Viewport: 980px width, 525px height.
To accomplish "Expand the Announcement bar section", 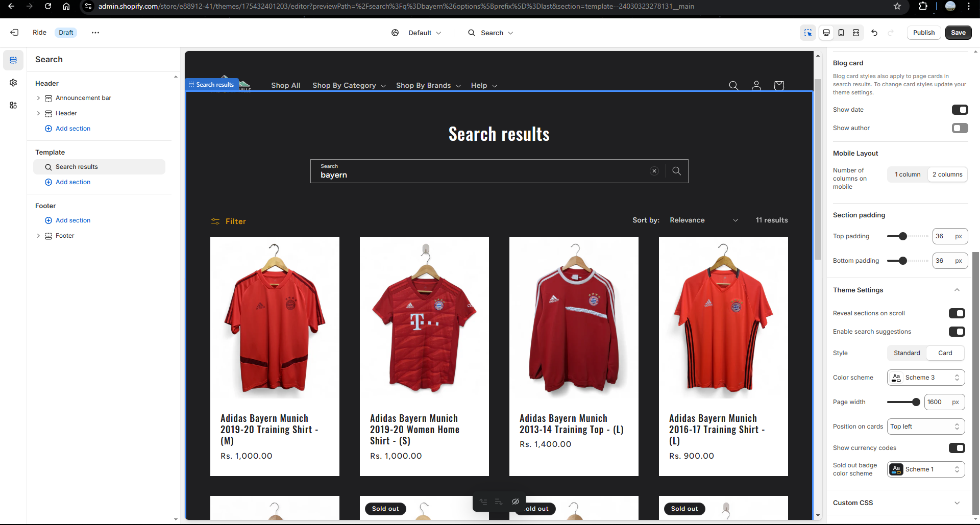I will click(x=38, y=98).
